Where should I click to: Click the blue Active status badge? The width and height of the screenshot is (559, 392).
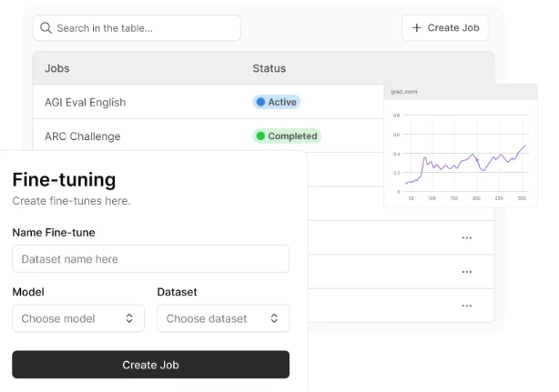click(276, 102)
